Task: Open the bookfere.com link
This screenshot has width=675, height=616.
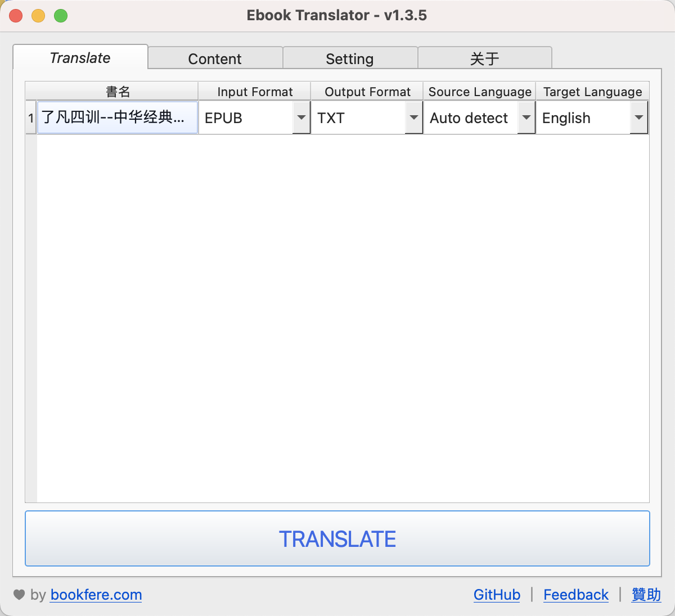Action: [96, 595]
